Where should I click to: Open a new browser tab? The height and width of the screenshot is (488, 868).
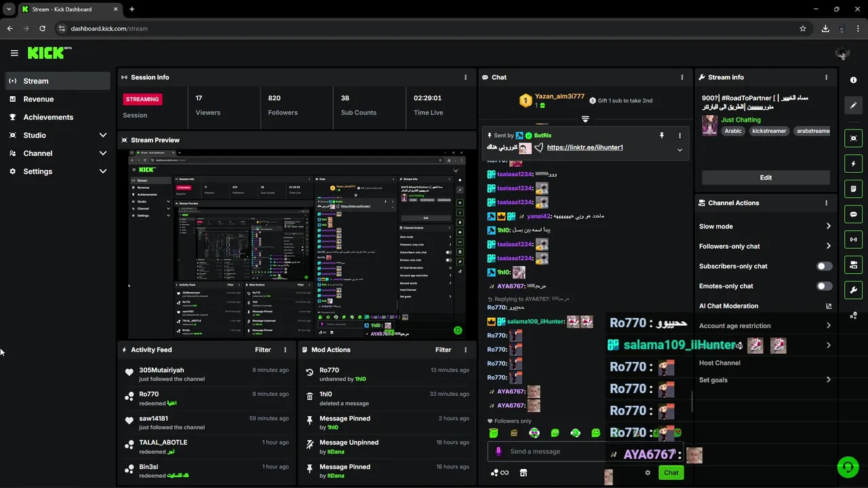pos(132,9)
